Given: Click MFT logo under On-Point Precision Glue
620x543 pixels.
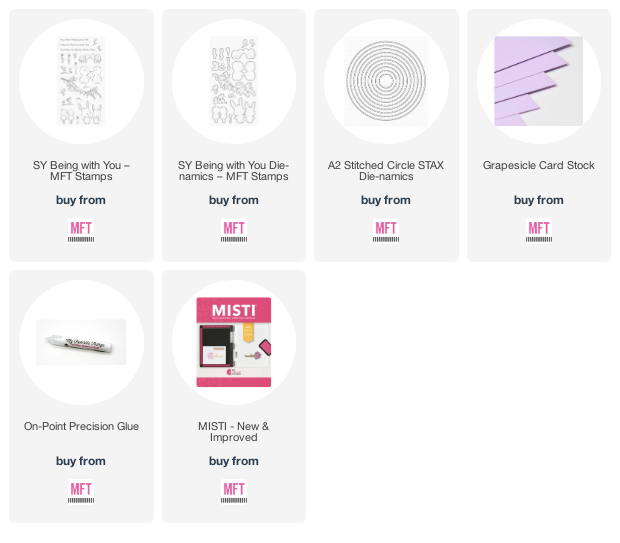Looking at the screenshot, I should 81,492.
